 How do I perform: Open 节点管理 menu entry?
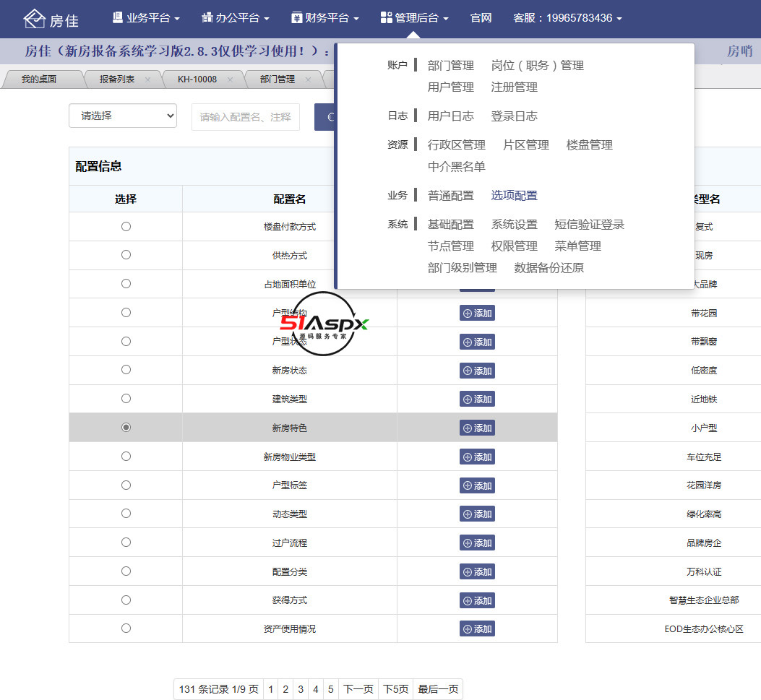click(450, 246)
